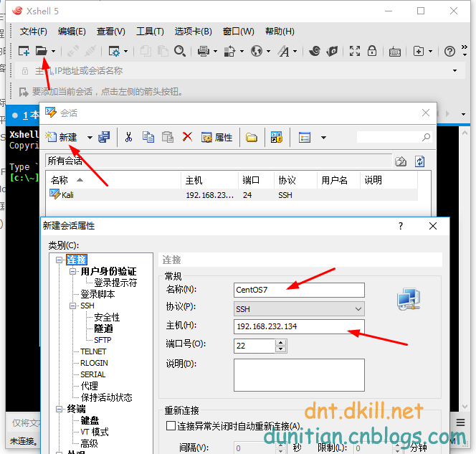Select SFTP in category tree

(x=103, y=340)
